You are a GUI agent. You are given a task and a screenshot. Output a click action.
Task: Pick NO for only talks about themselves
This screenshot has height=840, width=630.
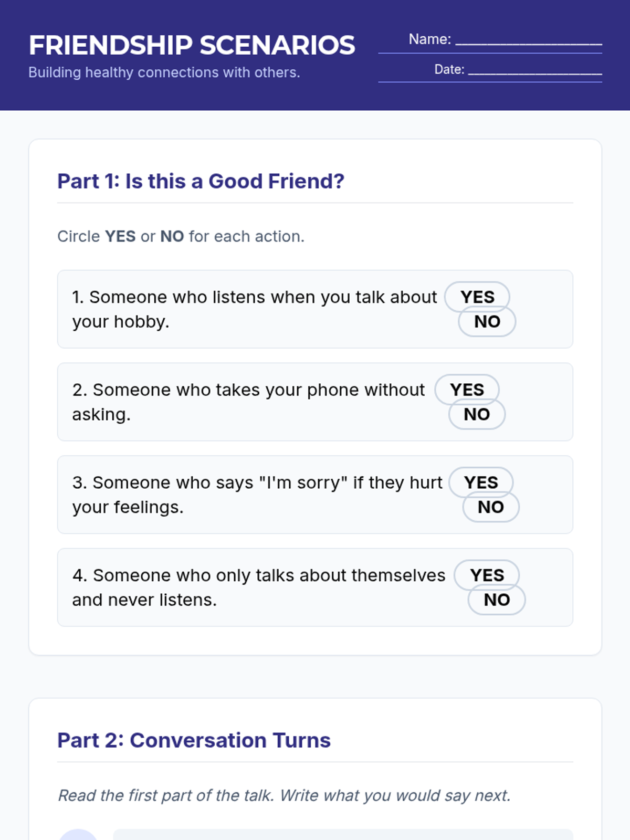tap(497, 600)
